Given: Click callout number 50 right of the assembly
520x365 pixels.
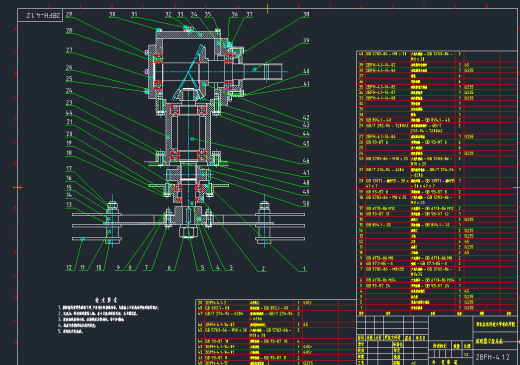Looking at the screenshot, I should (x=306, y=203).
